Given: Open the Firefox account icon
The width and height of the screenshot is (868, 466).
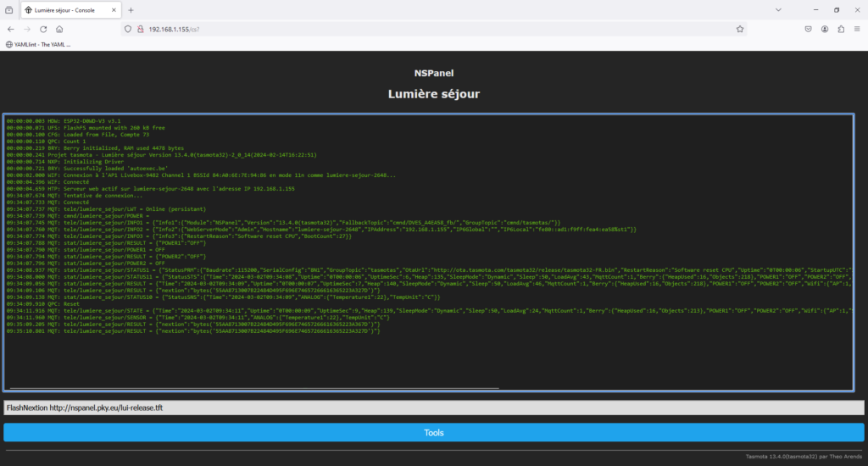Looking at the screenshot, I should click(x=825, y=30).
